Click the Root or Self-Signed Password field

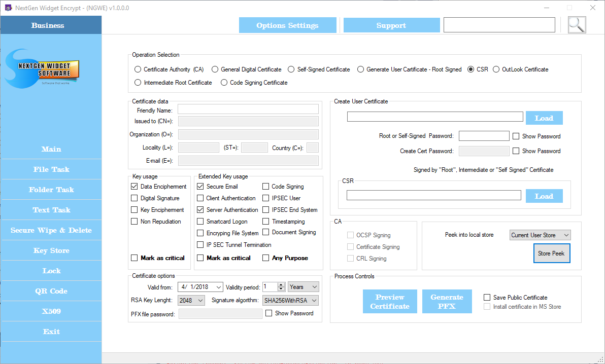484,136
